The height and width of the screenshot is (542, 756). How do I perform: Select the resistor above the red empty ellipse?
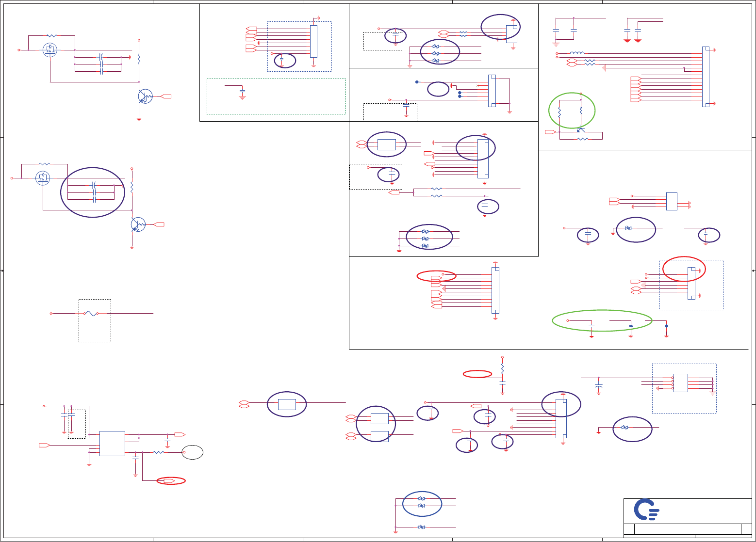pyautogui.click(x=502, y=369)
